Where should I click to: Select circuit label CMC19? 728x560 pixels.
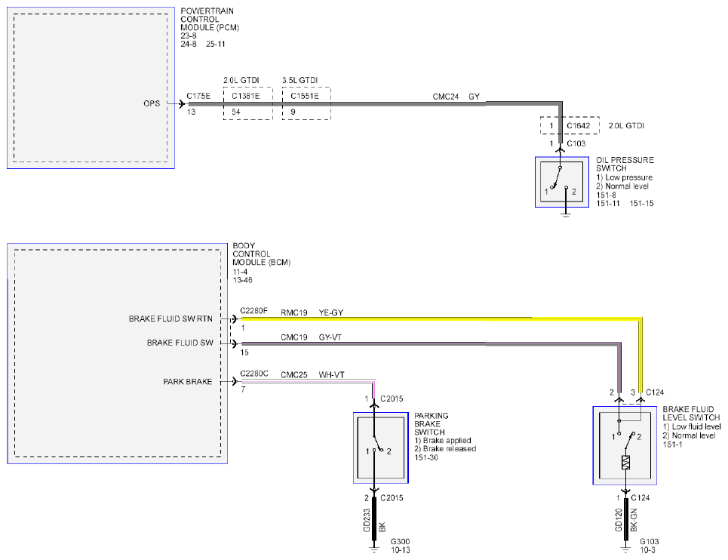point(294,337)
